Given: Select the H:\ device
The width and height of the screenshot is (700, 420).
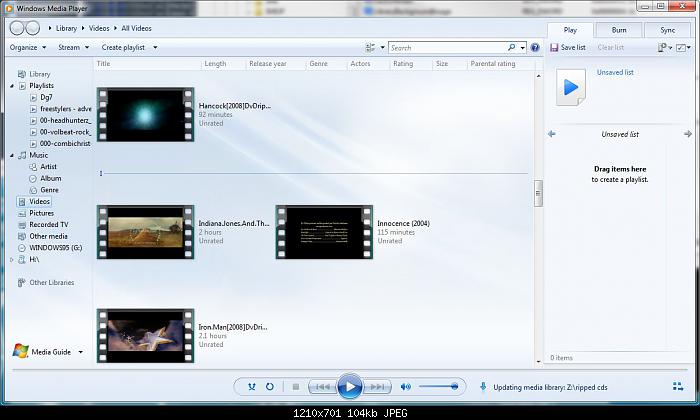Looking at the screenshot, I should pos(29,259).
